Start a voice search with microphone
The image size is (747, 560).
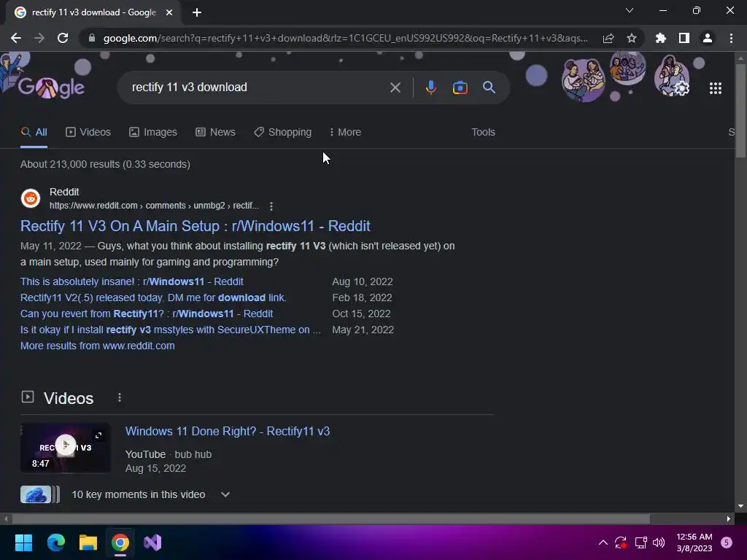[x=431, y=87]
